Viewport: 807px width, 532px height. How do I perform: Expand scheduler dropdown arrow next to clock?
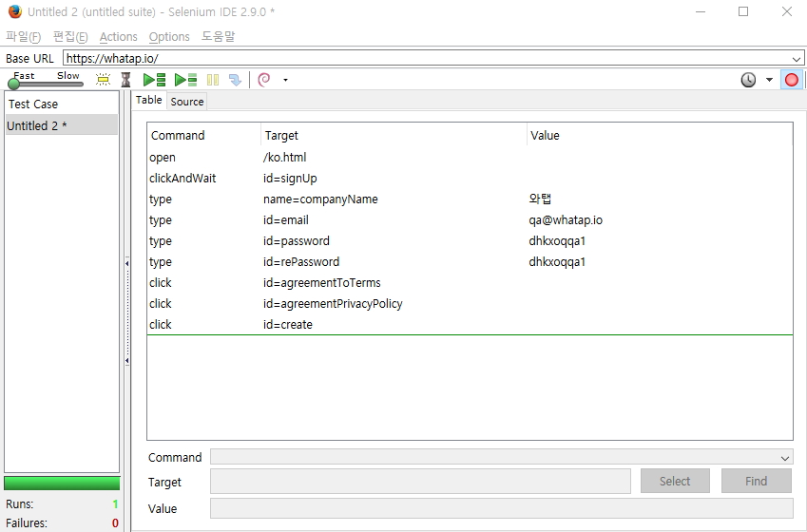coord(769,80)
